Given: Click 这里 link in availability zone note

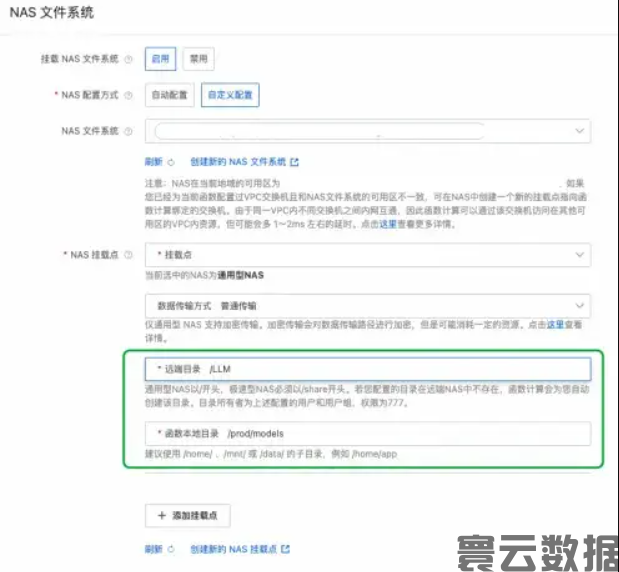Looking at the screenshot, I should 388,224.
